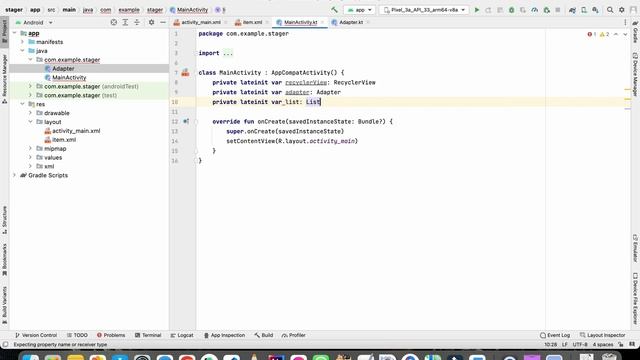Open the TODO tool window

(77, 335)
